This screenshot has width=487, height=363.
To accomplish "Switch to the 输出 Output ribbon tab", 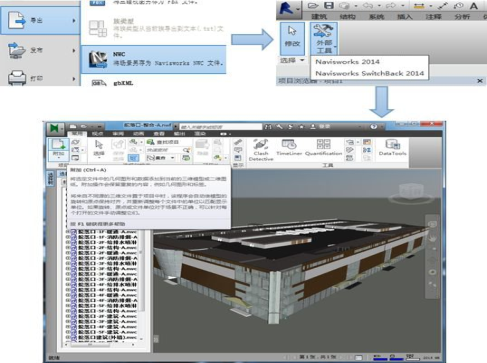I will pos(179,134).
